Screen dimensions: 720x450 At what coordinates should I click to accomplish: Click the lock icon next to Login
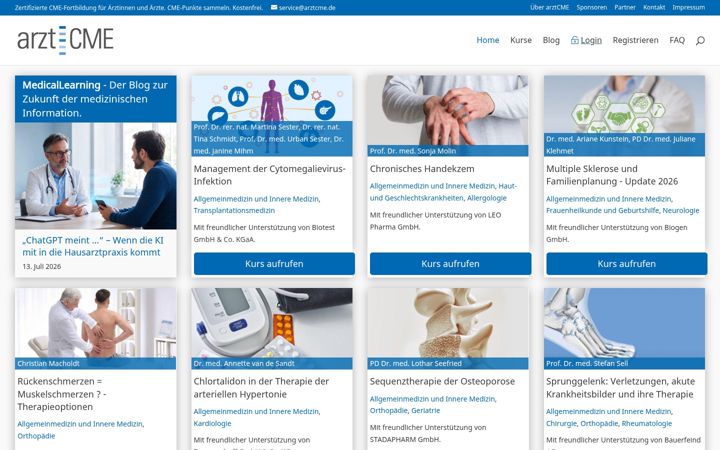click(574, 40)
